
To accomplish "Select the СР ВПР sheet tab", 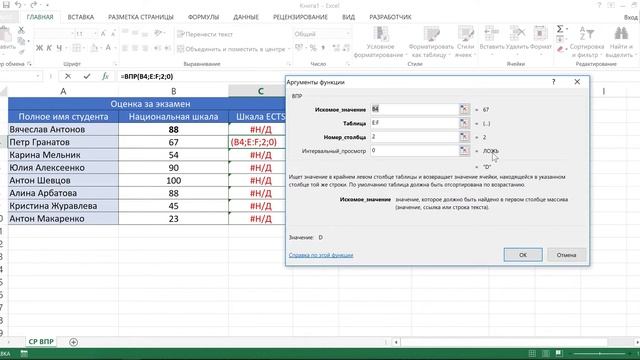I will click(x=41, y=342).
